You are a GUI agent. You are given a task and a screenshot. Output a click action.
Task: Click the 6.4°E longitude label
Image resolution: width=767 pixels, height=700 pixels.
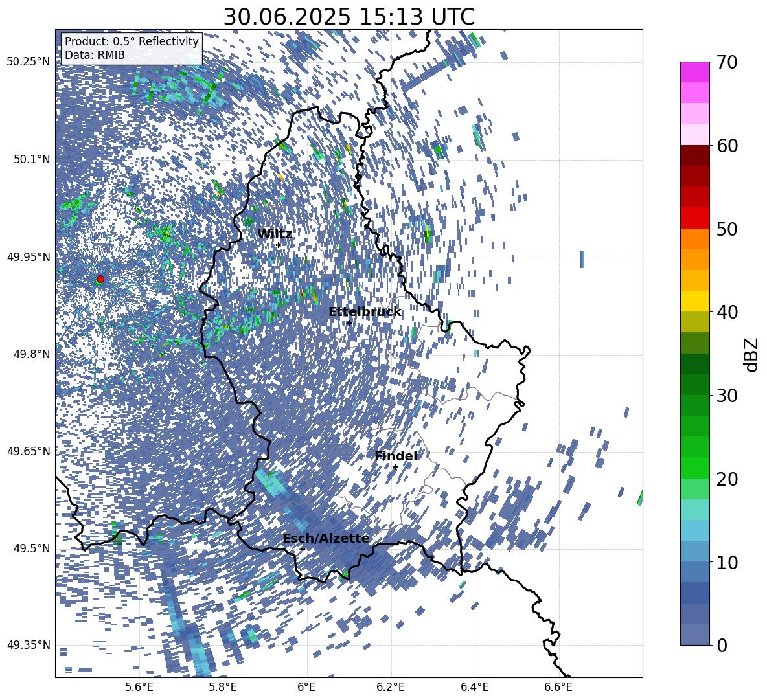(474, 687)
